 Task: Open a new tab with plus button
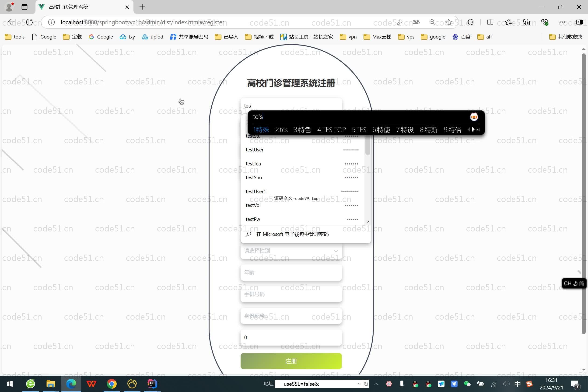point(142,7)
